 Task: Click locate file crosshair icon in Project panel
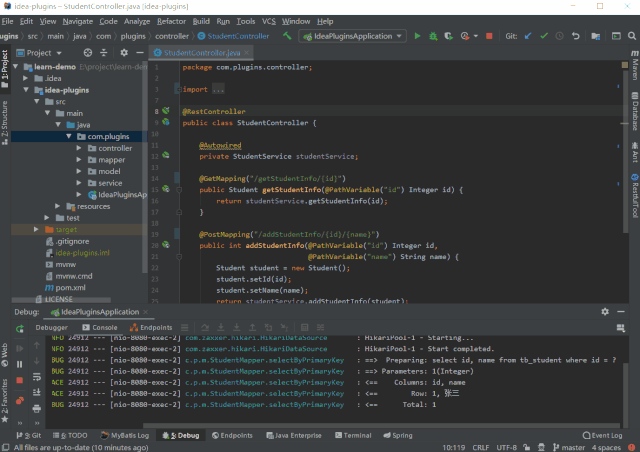tap(86, 53)
